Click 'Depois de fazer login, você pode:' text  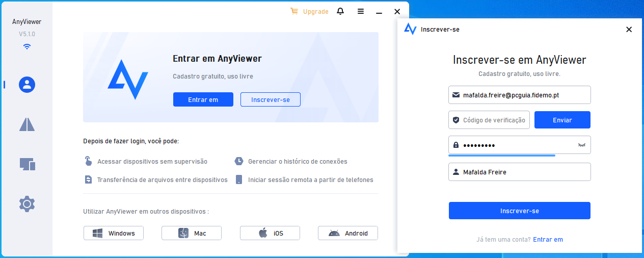tap(131, 141)
